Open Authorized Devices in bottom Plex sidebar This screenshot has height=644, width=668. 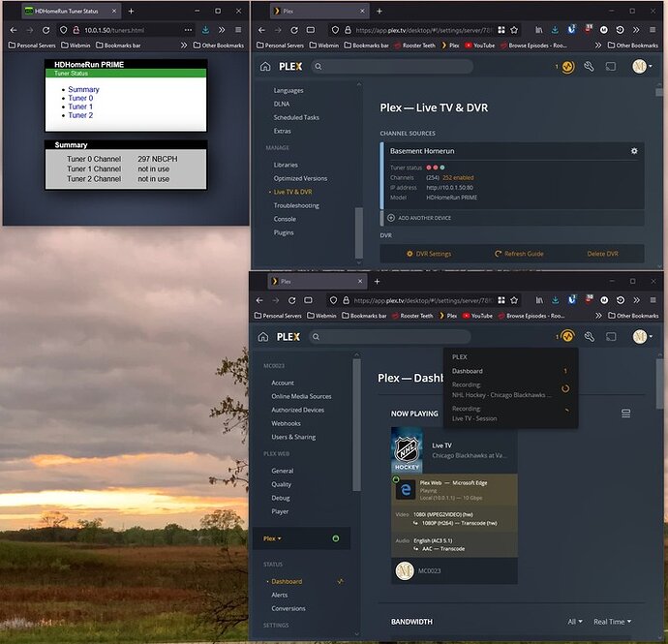point(297,410)
